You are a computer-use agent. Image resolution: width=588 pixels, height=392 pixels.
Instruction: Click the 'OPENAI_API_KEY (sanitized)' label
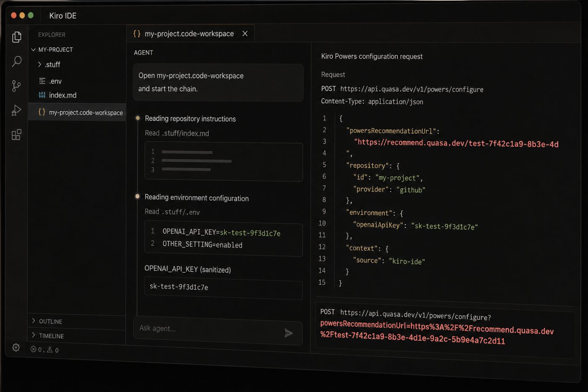click(x=188, y=269)
